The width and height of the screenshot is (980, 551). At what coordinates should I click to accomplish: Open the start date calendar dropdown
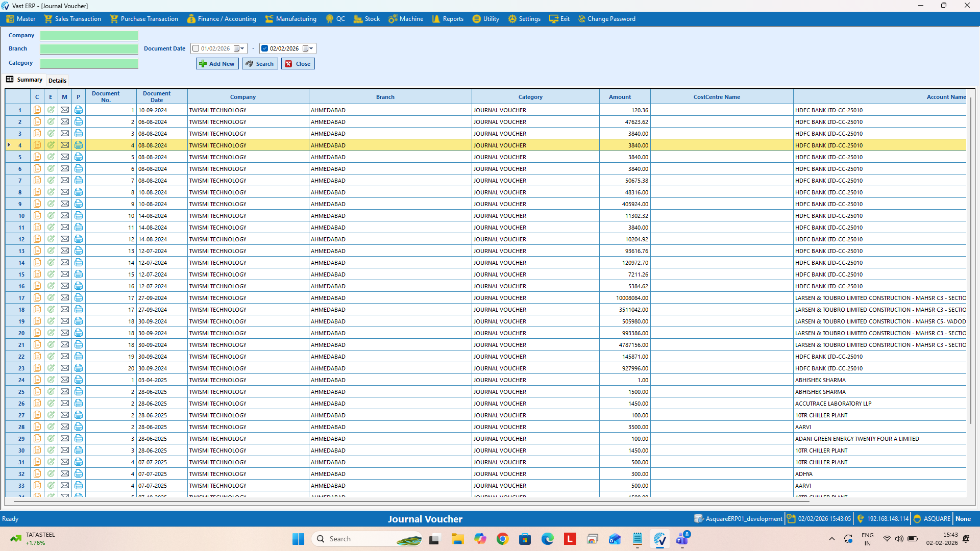tap(242, 48)
